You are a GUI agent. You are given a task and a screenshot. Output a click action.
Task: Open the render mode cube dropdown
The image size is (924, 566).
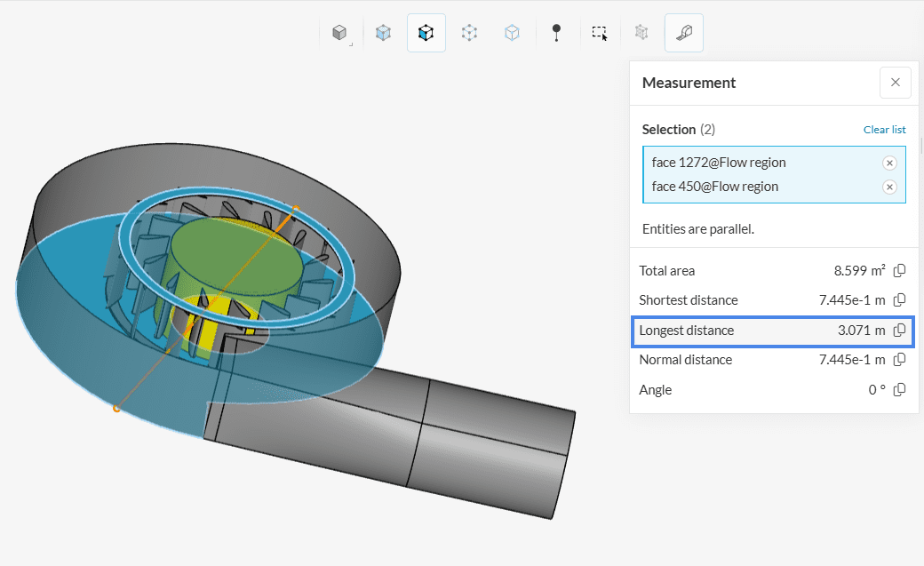(339, 33)
